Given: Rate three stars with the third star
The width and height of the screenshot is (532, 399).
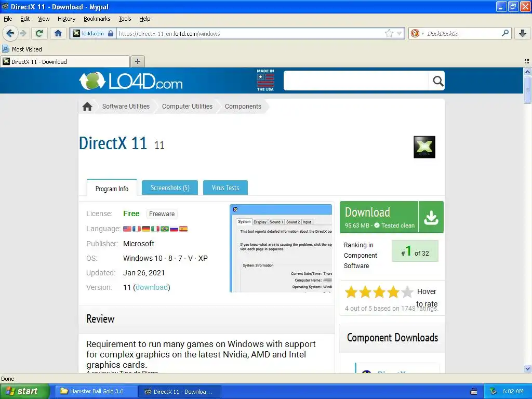Looking at the screenshot, I should click(379, 292).
